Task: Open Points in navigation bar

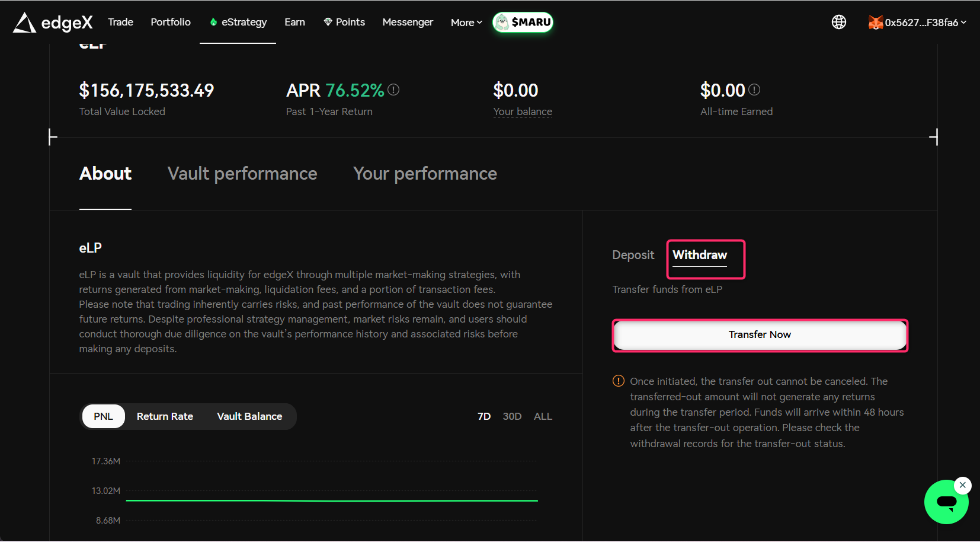Action: [x=344, y=22]
